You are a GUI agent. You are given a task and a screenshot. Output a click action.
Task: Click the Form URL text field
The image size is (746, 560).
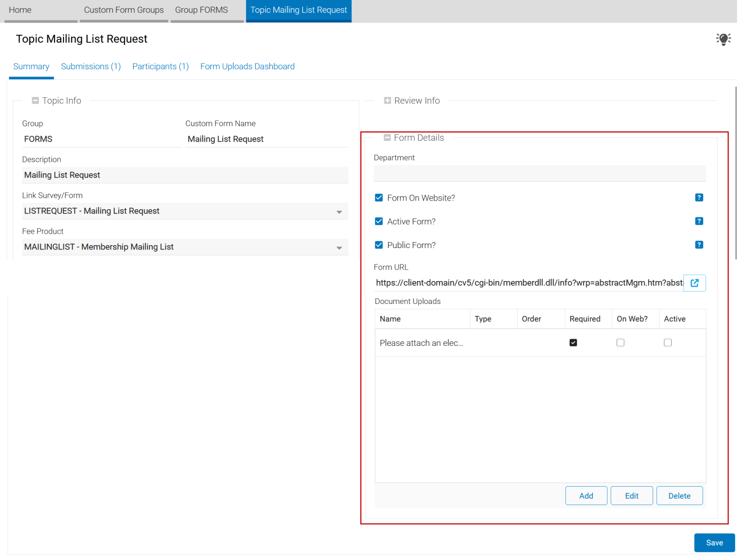point(528,283)
